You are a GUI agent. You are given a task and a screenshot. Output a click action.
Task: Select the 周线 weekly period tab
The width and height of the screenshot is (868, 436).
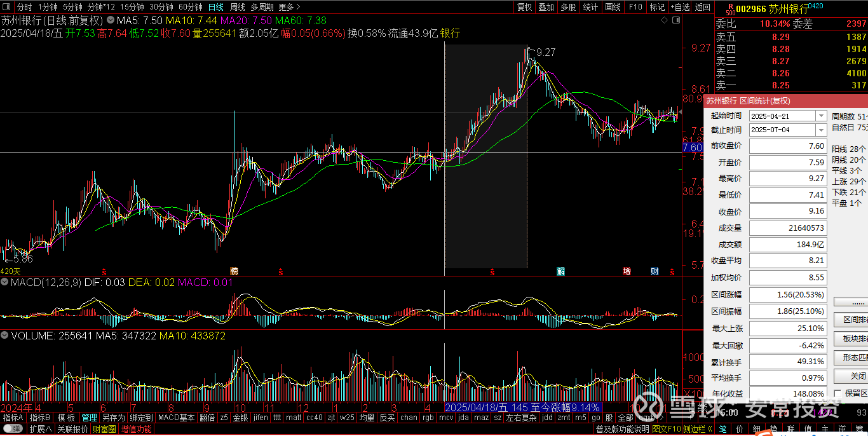(238, 7)
